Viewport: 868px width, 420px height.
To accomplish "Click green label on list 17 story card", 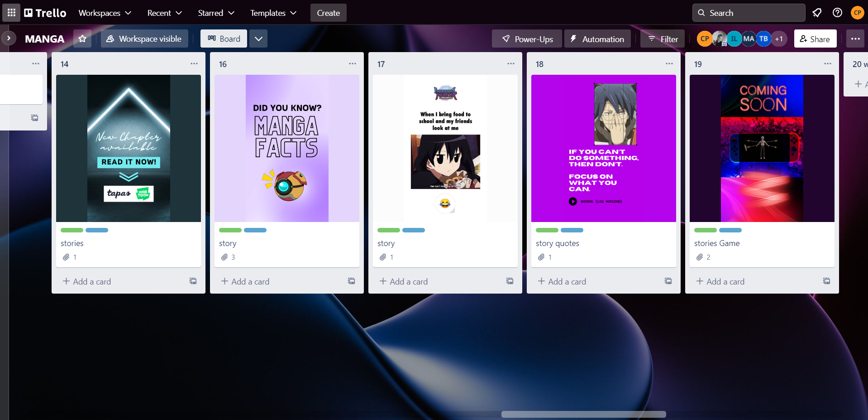I will (x=389, y=230).
